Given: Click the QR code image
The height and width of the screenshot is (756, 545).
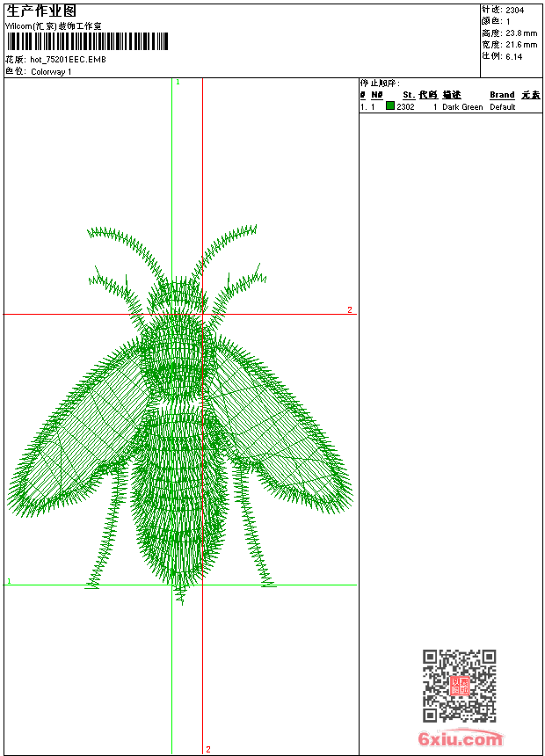Looking at the screenshot, I should pos(459,686).
